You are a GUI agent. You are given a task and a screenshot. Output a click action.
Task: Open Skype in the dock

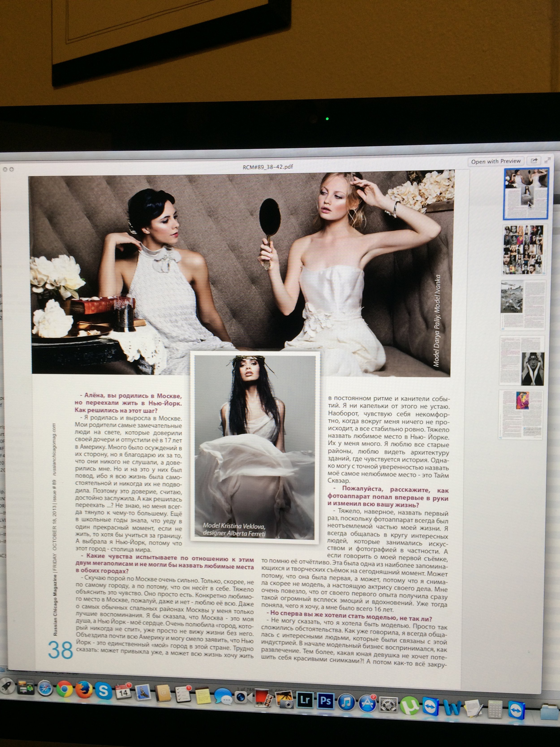(103, 690)
